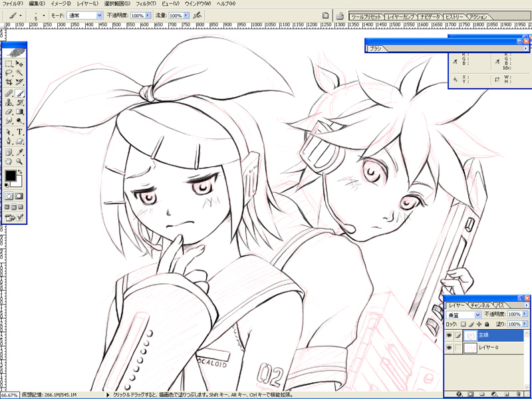Hide the 主線 layer eye icon

pos(450,335)
